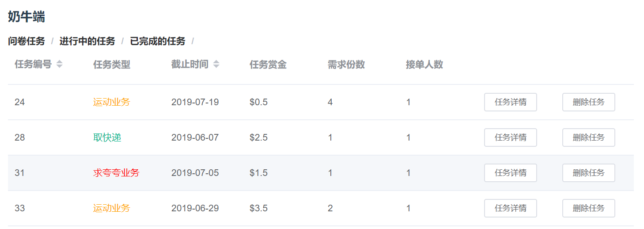The width and height of the screenshot is (644, 229).
Task: Click the 接单人数 column header
Action: 424,65
